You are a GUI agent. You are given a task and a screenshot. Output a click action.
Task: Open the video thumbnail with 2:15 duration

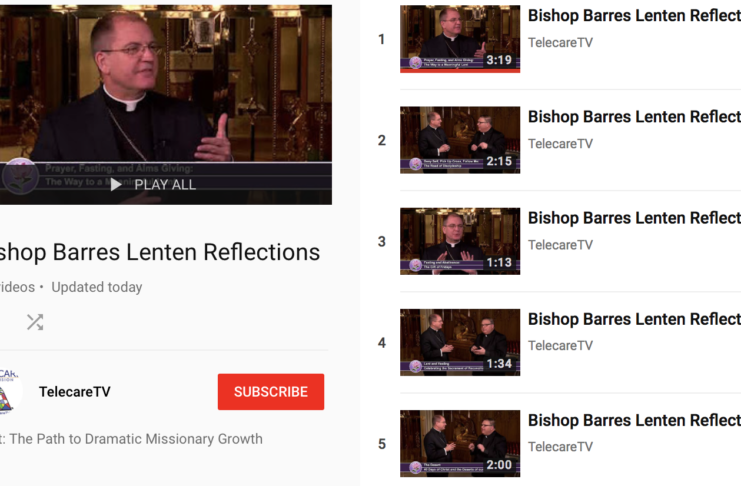460,140
